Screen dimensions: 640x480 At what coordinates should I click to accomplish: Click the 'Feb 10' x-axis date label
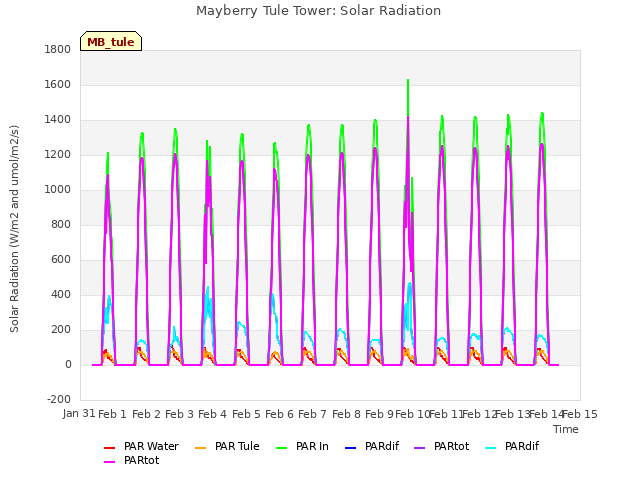[x=412, y=414]
